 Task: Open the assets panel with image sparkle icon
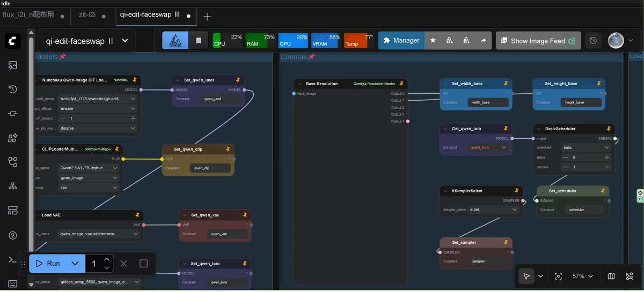(x=13, y=65)
